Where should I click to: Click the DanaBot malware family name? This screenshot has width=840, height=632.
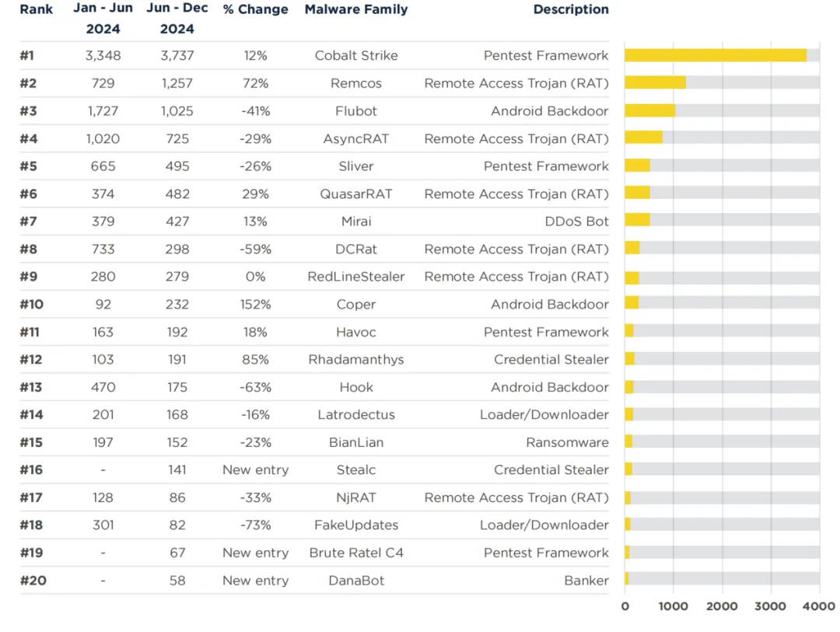pyautogui.click(x=356, y=581)
